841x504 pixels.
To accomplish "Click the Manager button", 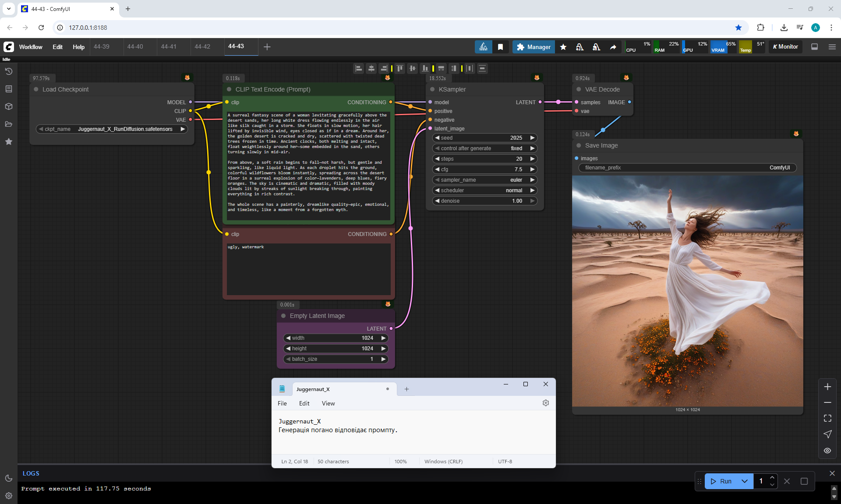I will pos(534,47).
